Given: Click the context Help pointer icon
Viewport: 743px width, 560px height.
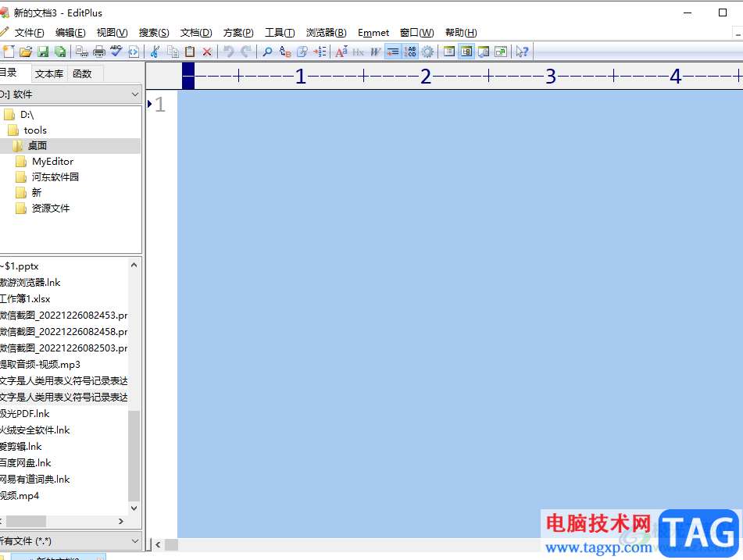Looking at the screenshot, I should [522, 52].
